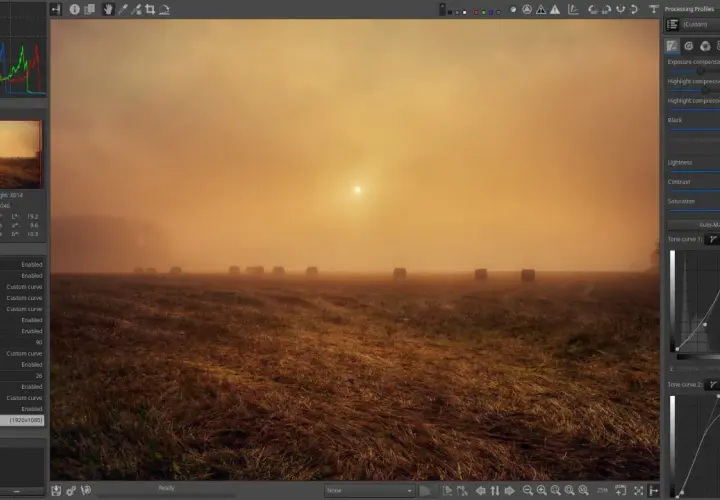This screenshot has height=500, width=720.
Task: Click the Saturation slider track
Action: pyautogui.click(x=693, y=210)
